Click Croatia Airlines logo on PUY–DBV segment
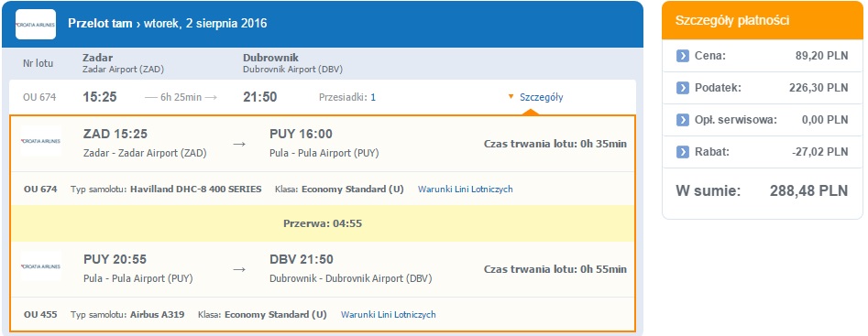The height and width of the screenshot is (336, 868). click(40, 266)
